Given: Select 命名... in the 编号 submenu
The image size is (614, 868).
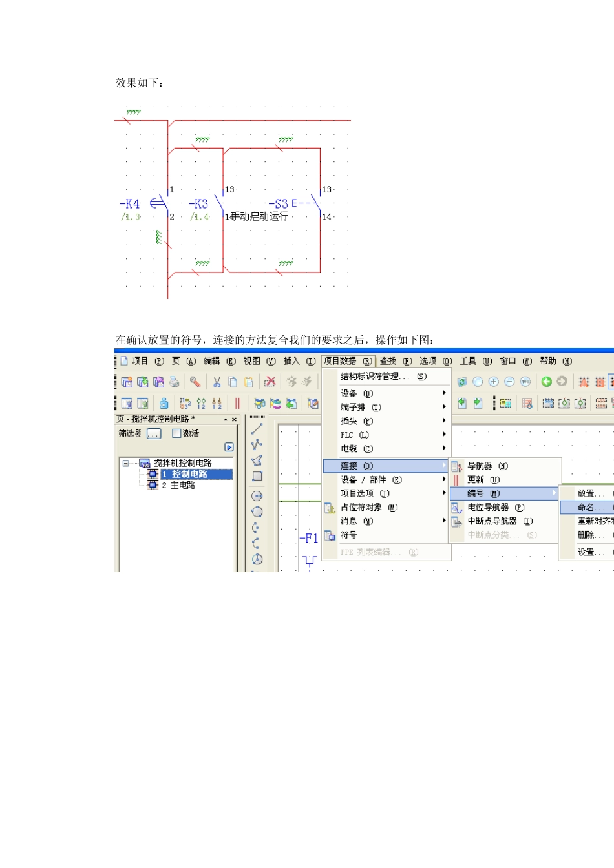Looking at the screenshot, I should click(587, 507).
